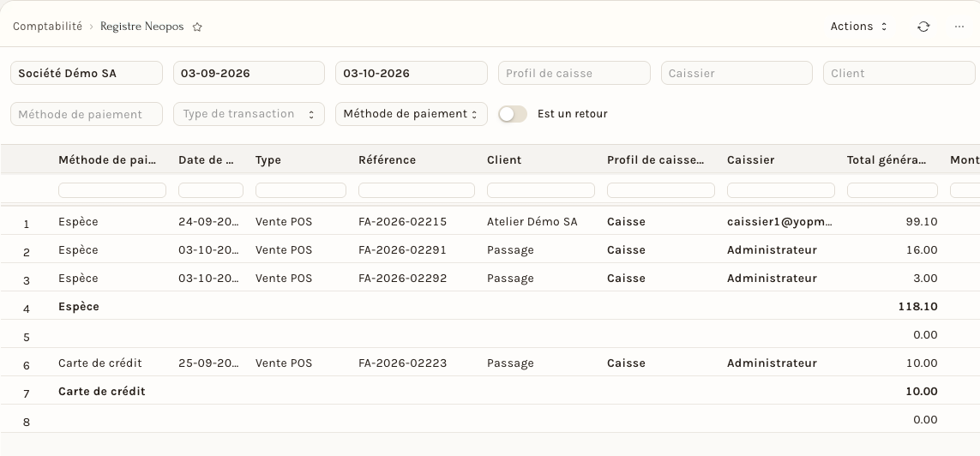Click the favorite star icon beside Registre Neopos
Viewport: 980px width, 456px height.
[x=197, y=27]
